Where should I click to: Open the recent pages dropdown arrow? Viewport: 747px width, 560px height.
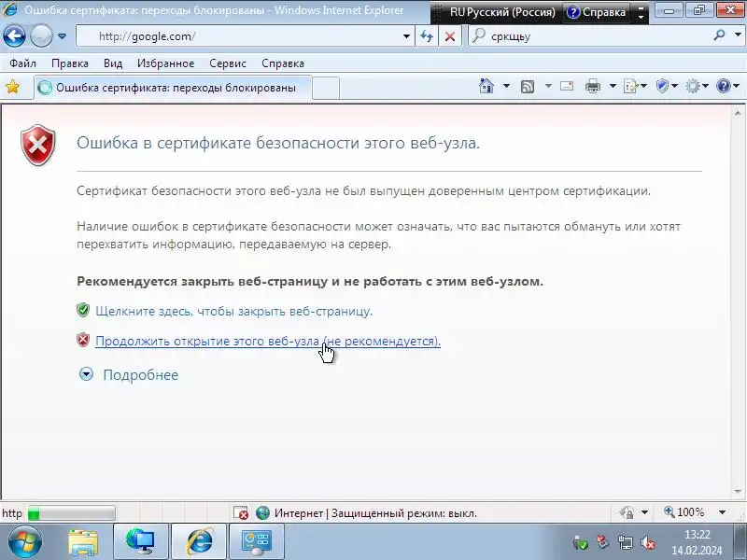(x=62, y=36)
